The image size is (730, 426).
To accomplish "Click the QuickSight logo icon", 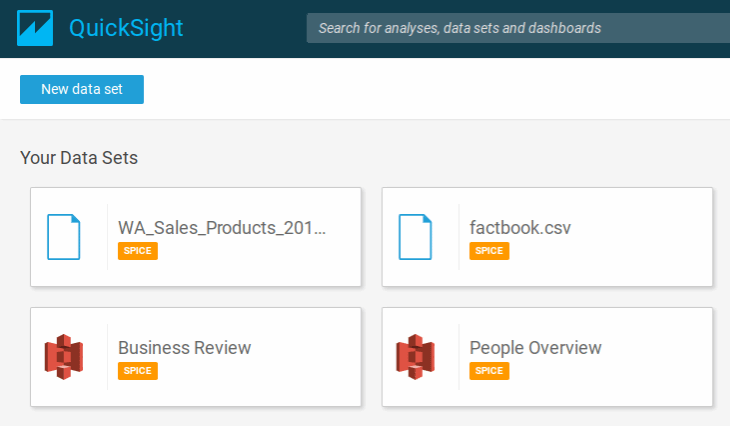I will (x=35, y=28).
